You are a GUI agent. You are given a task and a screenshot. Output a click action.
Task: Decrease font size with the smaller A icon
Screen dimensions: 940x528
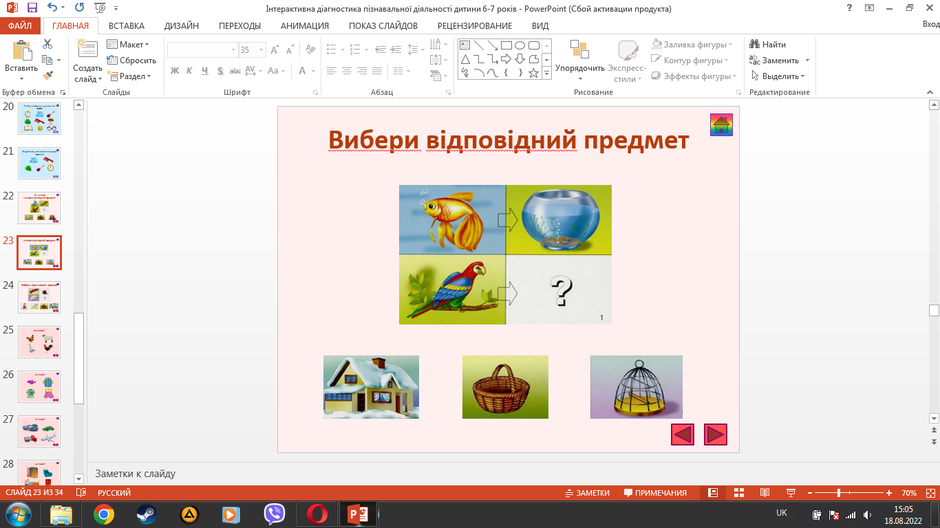pyautogui.click(x=290, y=50)
